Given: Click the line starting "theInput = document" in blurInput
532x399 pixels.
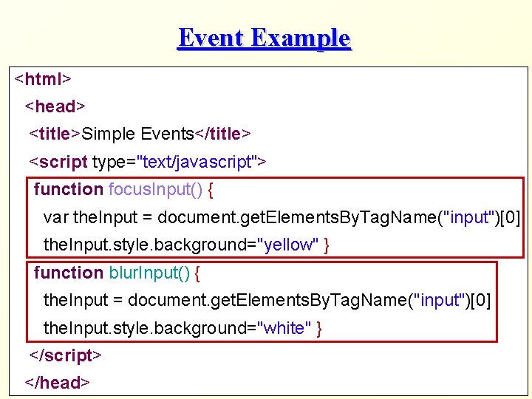Looking at the screenshot, I should 267,300.
